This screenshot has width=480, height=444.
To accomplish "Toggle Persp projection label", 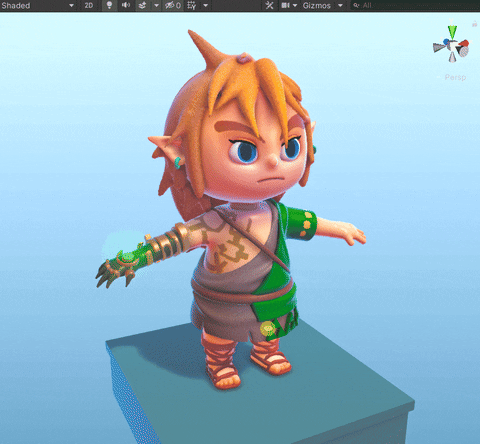I will point(455,77).
